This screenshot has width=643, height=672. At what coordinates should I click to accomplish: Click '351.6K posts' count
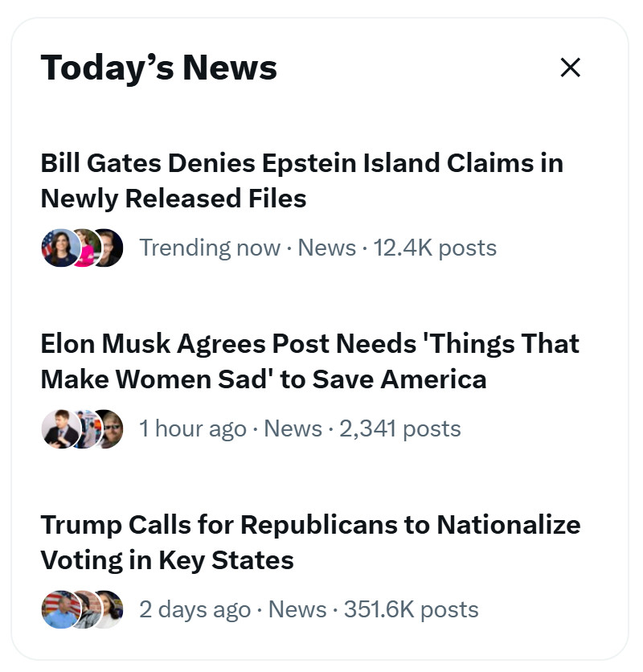(411, 609)
